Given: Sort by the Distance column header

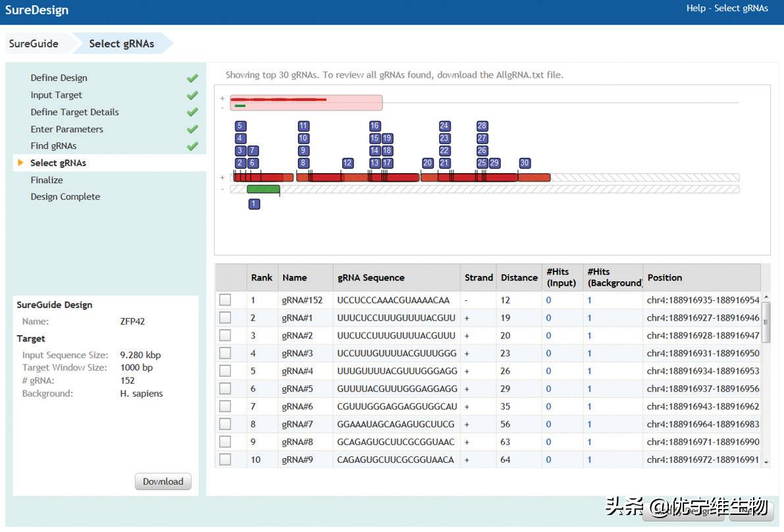Looking at the screenshot, I should 519,278.
